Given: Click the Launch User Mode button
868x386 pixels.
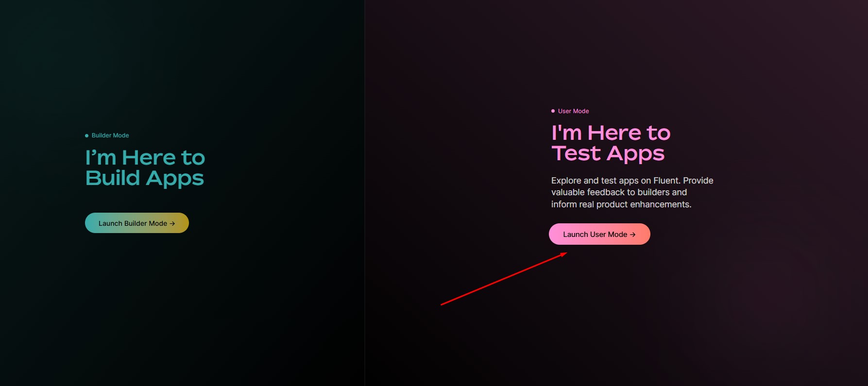Looking at the screenshot, I should pyautogui.click(x=599, y=234).
